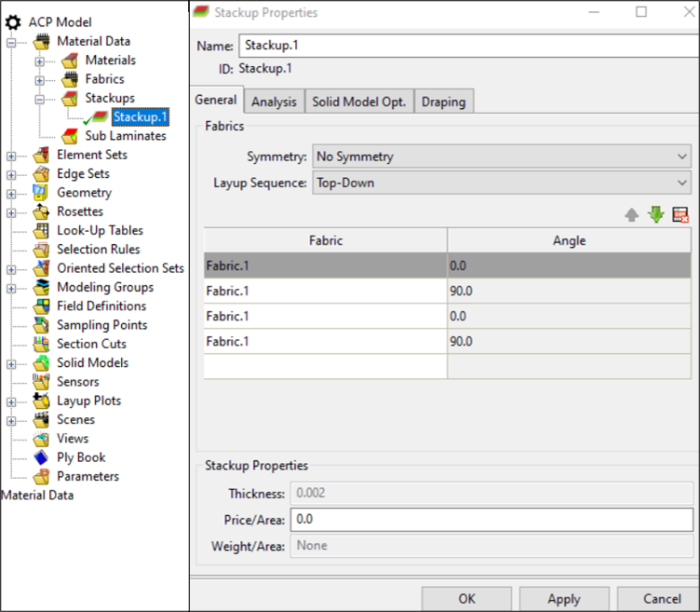Click the Sub Laminates folder icon

tap(70, 136)
